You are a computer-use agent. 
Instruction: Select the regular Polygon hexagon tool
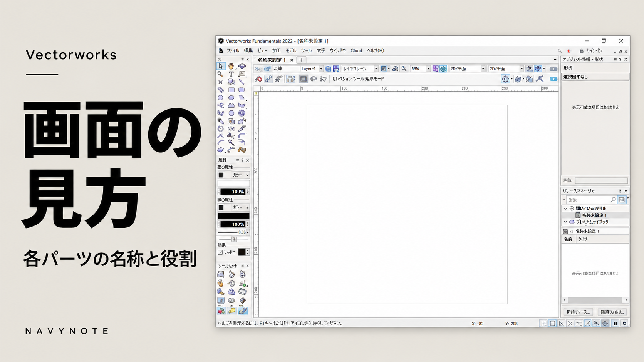[x=231, y=113]
